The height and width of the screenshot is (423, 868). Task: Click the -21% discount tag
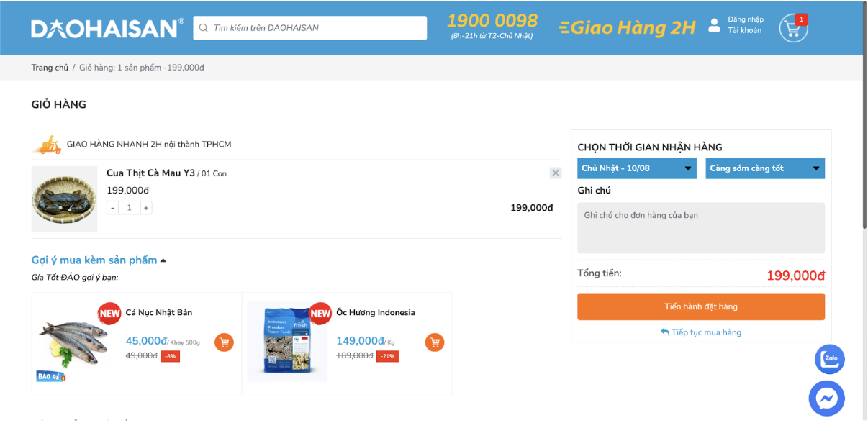tap(388, 356)
